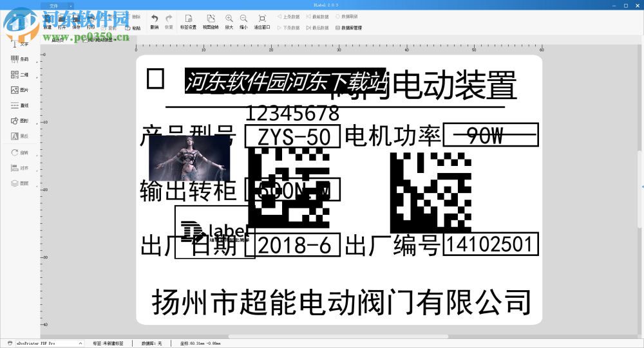This screenshot has height=348, width=644.
Task: Select the 直线 line tool
Action: pos(20,105)
